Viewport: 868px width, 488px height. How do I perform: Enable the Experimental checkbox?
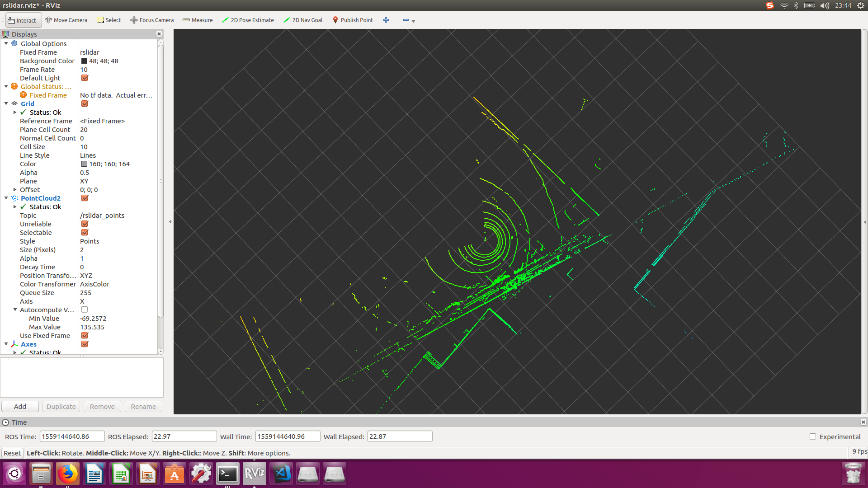click(813, 436)
